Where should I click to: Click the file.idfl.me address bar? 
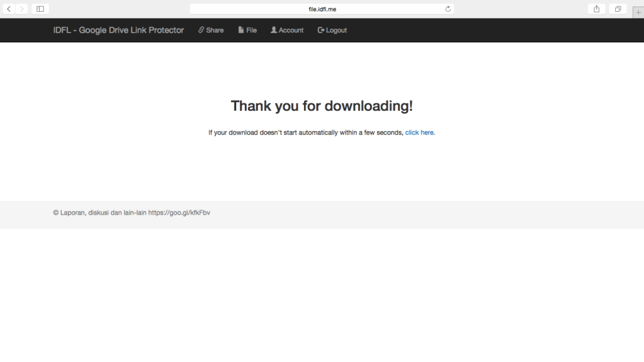tap(322, 9)
